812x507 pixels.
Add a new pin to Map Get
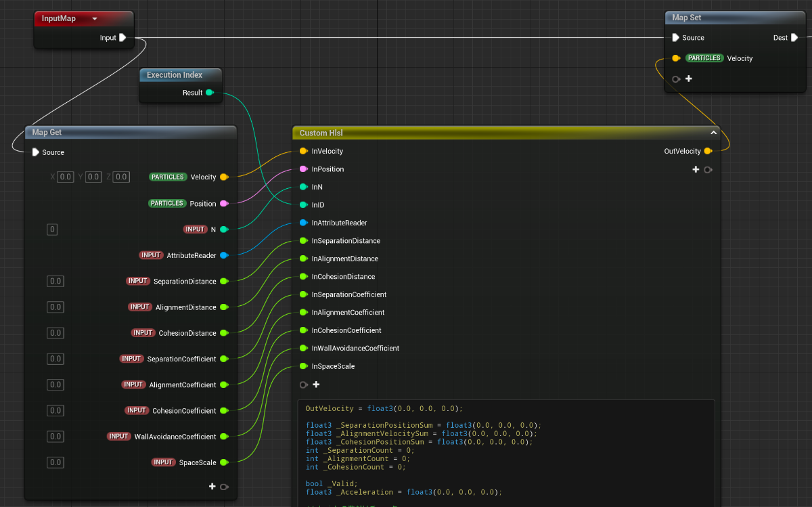212,486
